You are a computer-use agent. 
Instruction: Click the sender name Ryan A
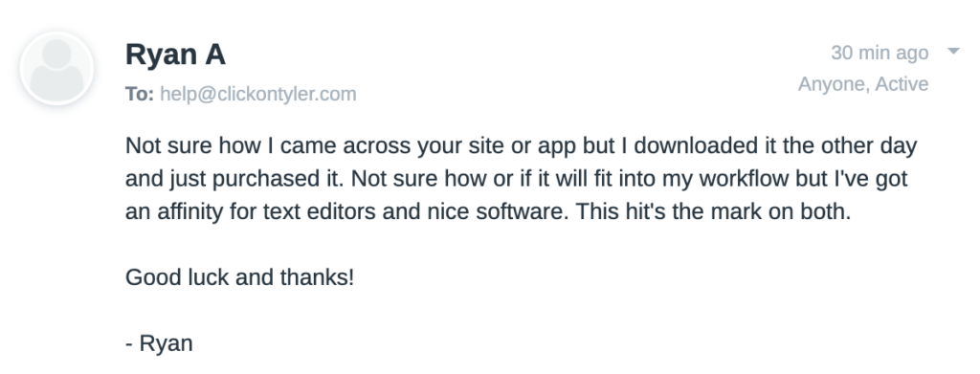click(x=175, y=55)
